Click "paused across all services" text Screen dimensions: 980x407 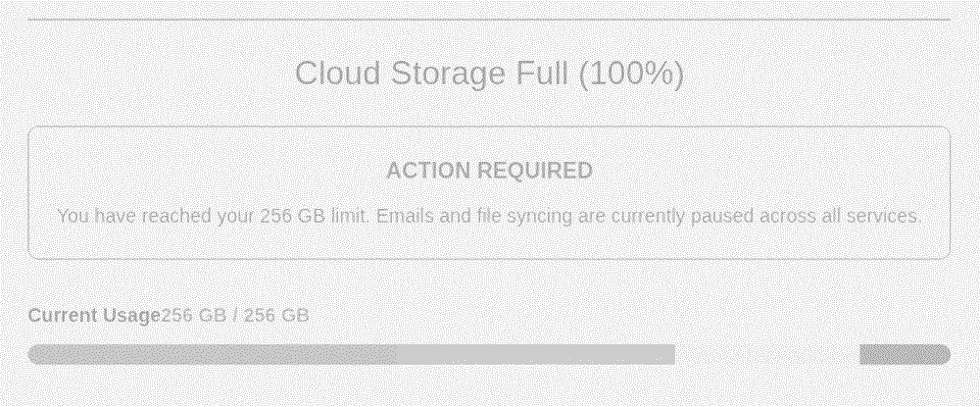pos(812,216)
